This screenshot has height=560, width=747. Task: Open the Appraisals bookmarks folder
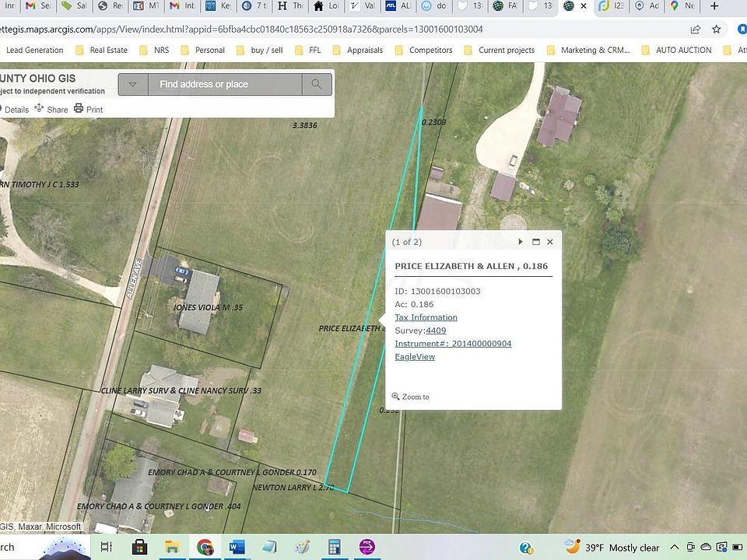357,50
